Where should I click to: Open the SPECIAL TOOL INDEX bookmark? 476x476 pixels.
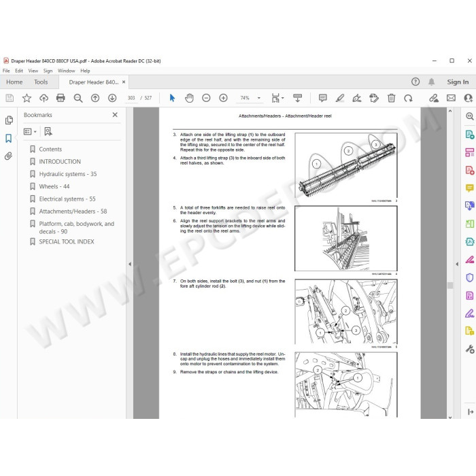coord(67,241)
